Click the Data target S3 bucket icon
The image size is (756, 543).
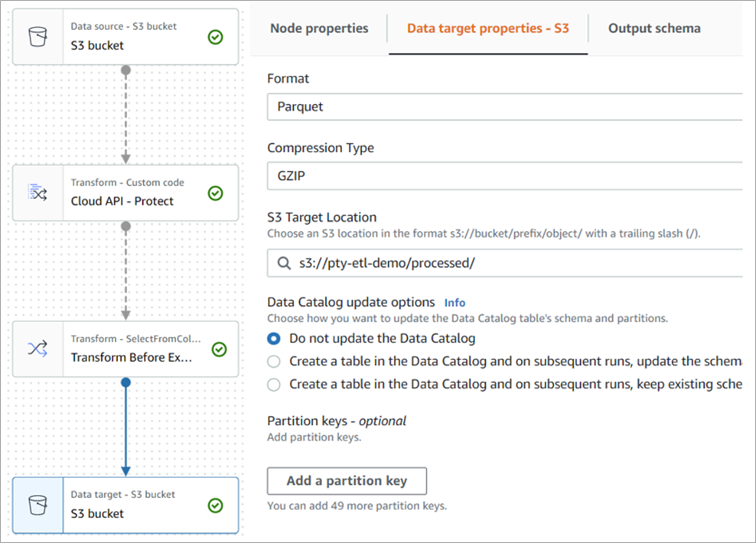[x=37, y=505]
